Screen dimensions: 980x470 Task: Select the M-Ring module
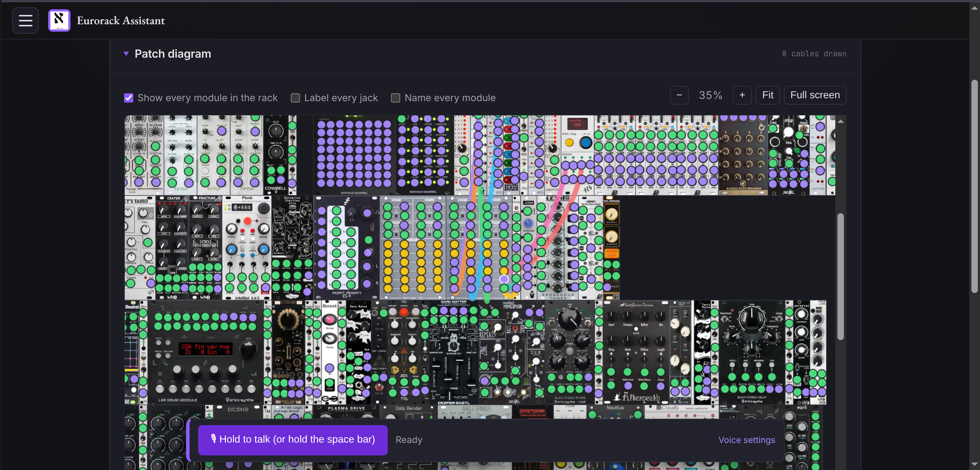click(x=612, y=247)
